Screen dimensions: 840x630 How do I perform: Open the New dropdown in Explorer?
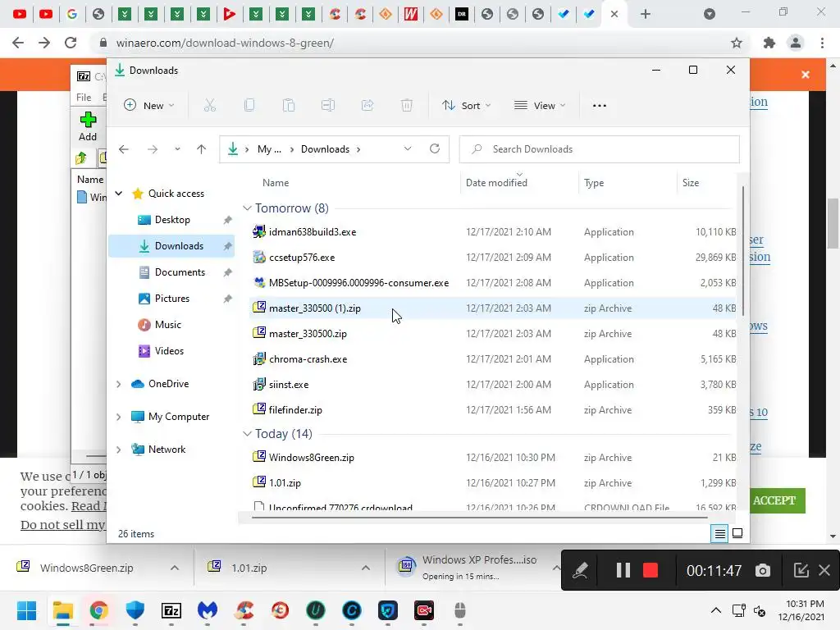[149, 106]
